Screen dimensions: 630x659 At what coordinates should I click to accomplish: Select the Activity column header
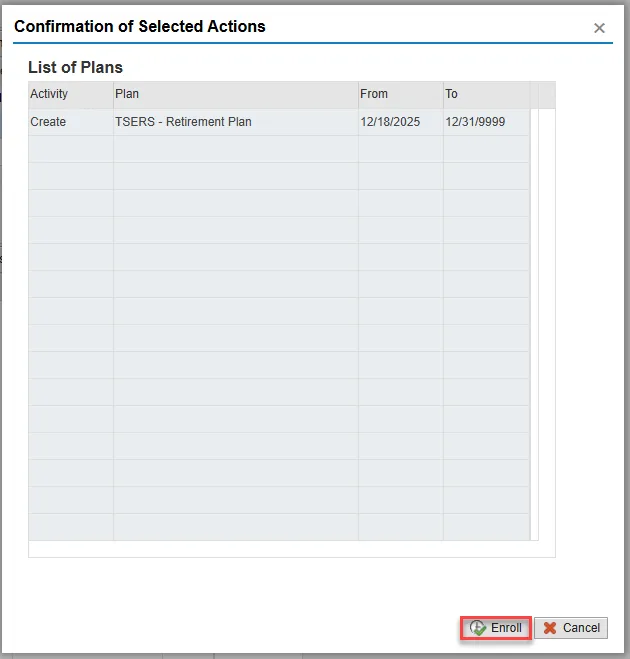[70, 94]
